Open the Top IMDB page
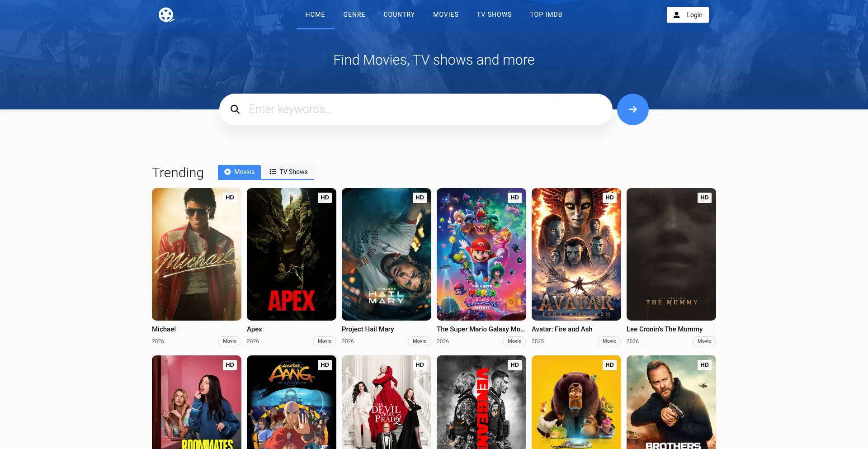868x449 pixels. [x=546, y=14]
